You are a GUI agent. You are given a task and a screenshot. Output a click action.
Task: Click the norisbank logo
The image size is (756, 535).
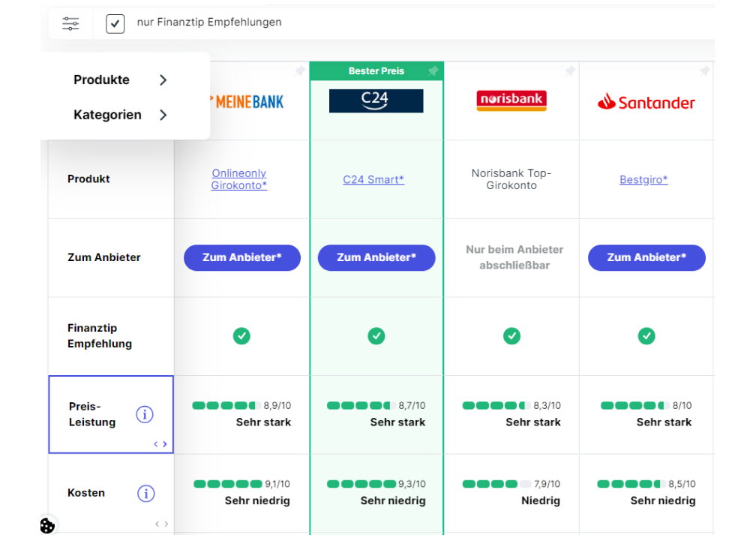point(511,101)
